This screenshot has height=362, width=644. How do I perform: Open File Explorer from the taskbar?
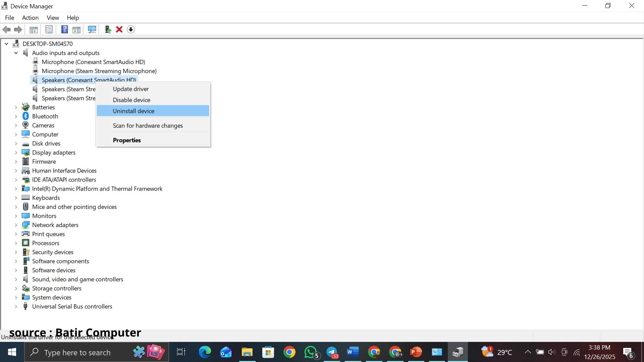pos(247,352)
